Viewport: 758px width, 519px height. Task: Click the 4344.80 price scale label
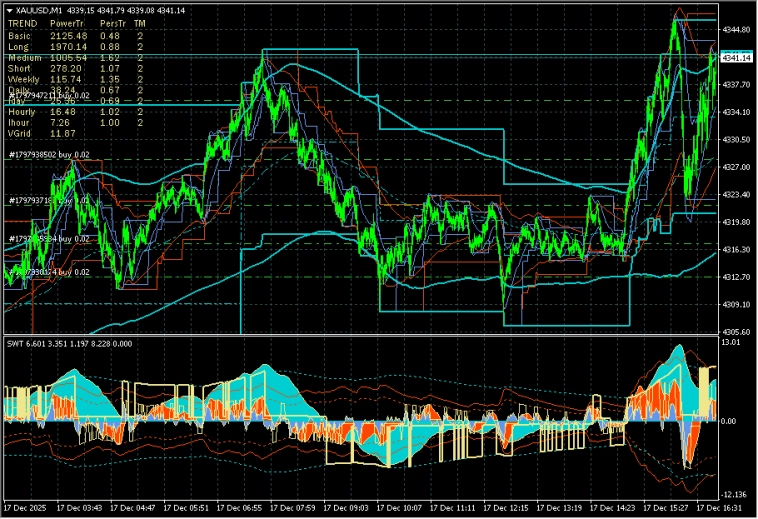[735, 30]
